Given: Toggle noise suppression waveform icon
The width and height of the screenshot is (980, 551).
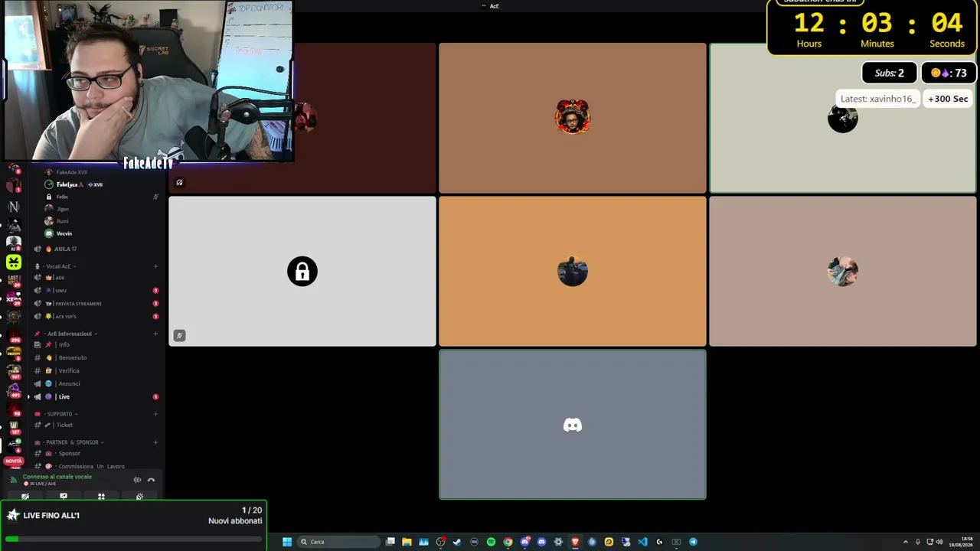Looking at the screenshot, I should point(137,480).
